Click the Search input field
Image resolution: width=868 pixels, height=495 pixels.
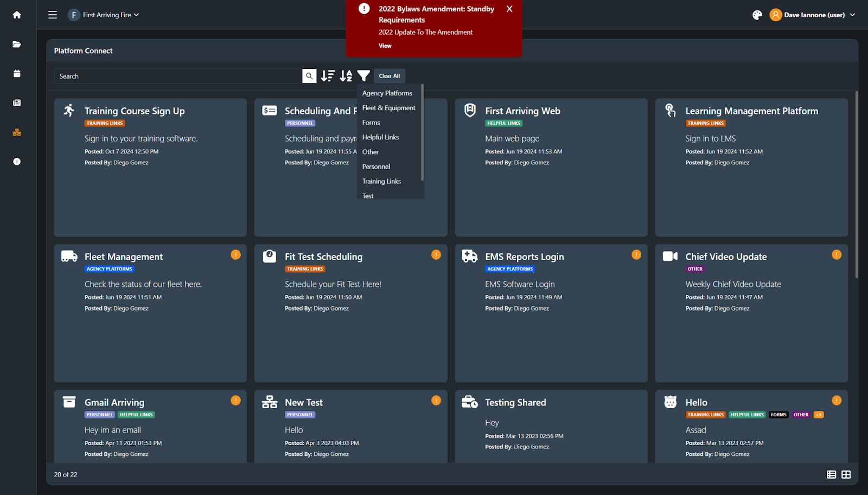tap(178, 76)
